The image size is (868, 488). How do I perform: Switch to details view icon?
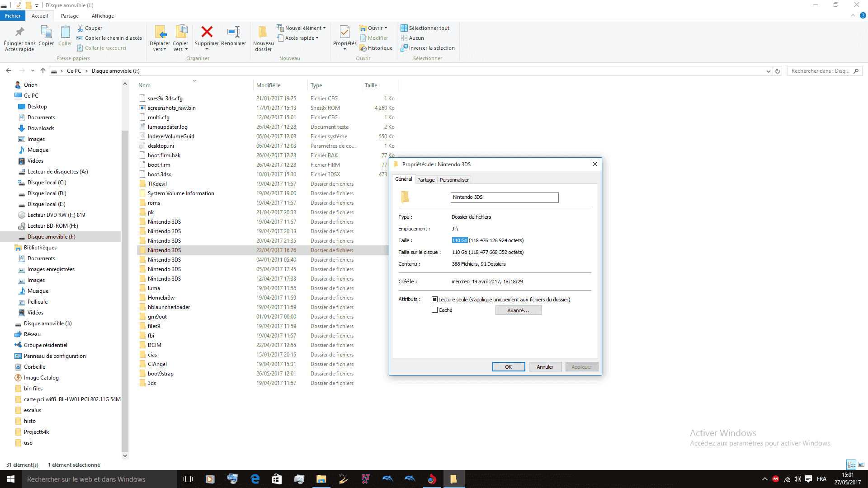pos(851,465)
